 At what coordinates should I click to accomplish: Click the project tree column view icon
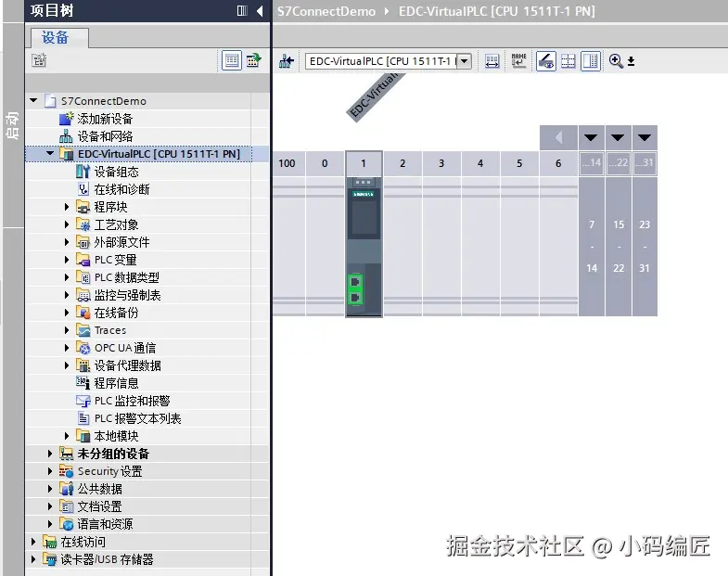coord(242,10)
